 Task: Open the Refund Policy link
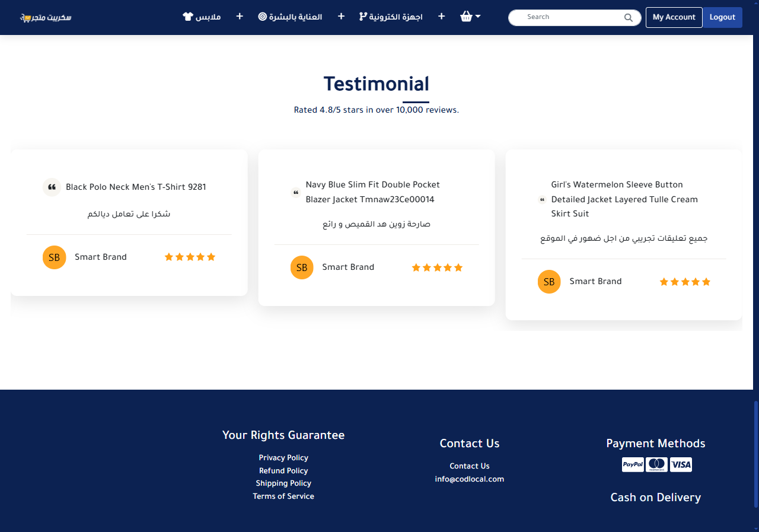point(283,470)
